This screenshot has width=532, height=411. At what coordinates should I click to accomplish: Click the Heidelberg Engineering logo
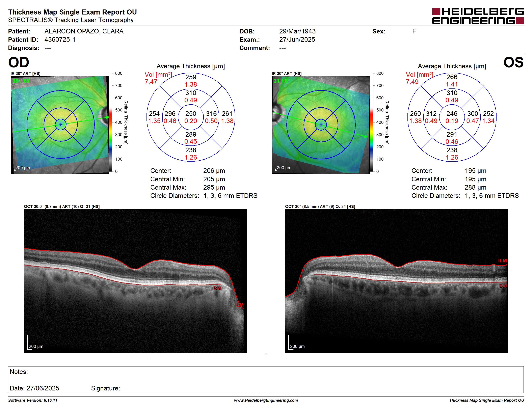tap(478, 16)
